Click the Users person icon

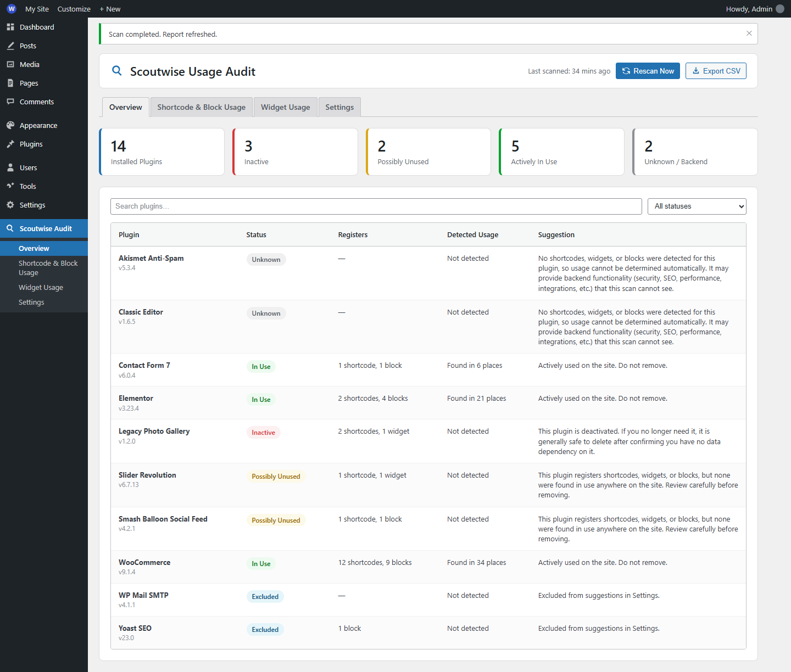[x=10, y=167]
